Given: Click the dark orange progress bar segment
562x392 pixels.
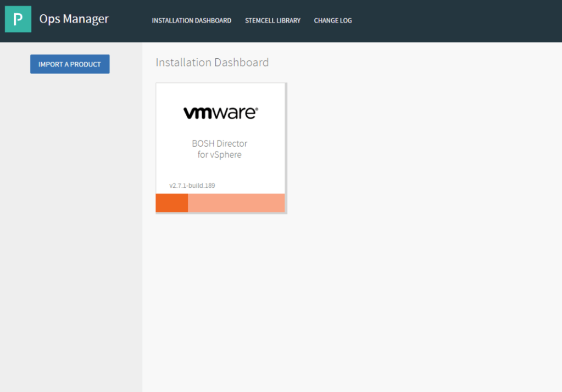Looking at the screenshot, I should [x=171, y=203].
